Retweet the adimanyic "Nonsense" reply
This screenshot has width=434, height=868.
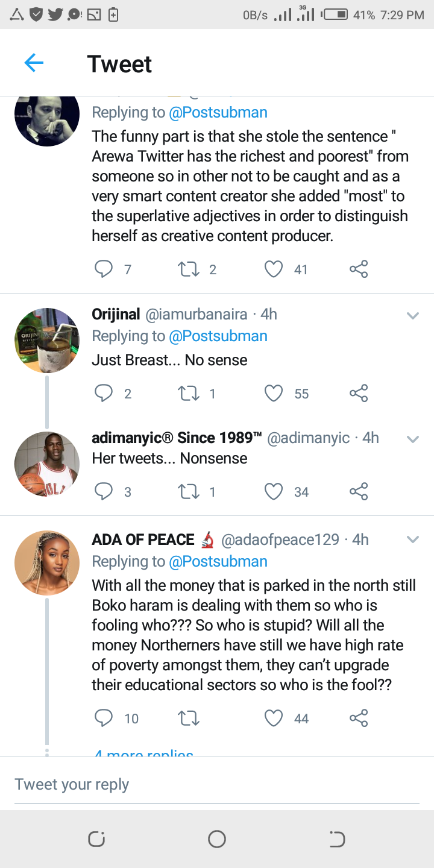tap(189, 492)
